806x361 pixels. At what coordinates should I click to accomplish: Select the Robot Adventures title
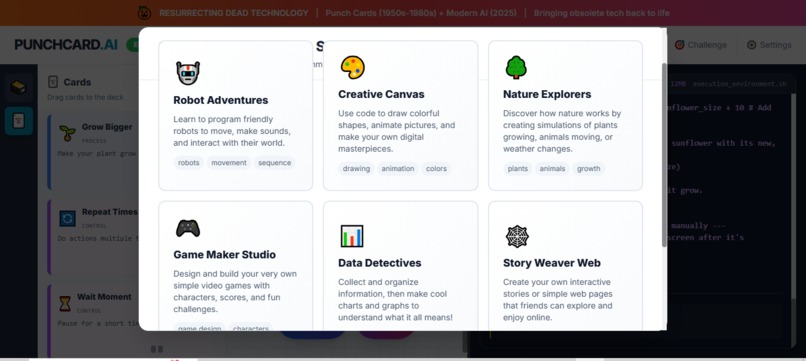(x=221, y=100)
